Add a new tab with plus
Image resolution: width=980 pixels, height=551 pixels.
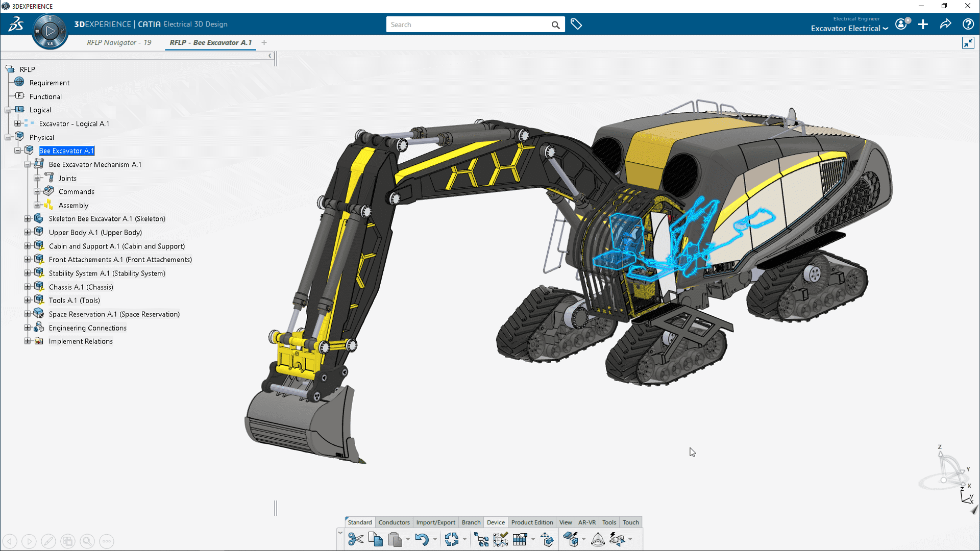[264, 42]
